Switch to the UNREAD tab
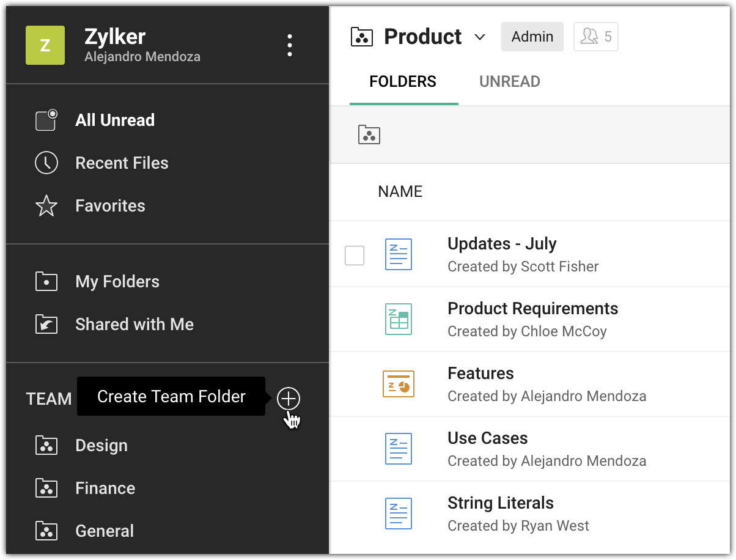Screen dimensions: 736x560 tap(509, 82)
